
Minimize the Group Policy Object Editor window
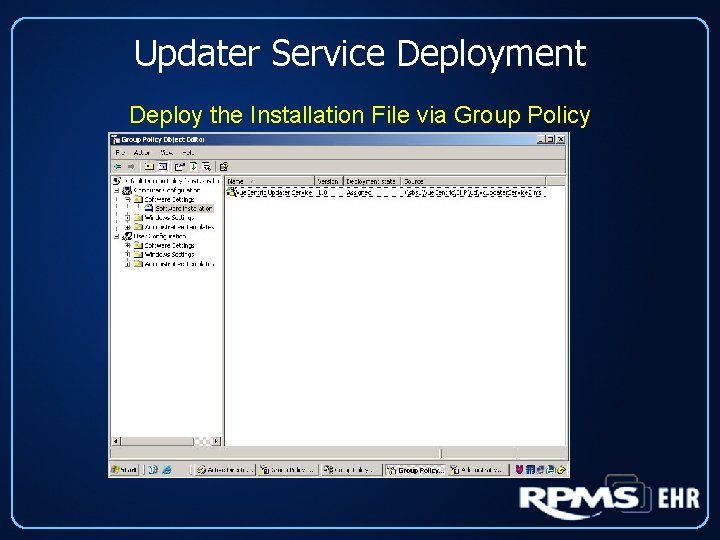point(541,139)
